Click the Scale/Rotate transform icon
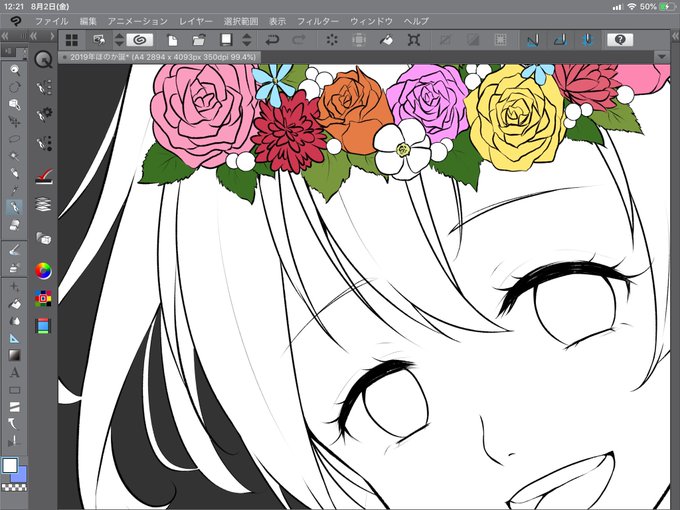Viewport: 680px width, 510px height. point(414,40)
